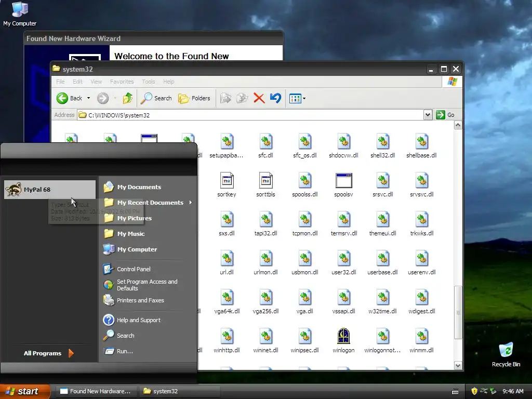This screenshot has height=399, width=532.
Task: Open the Tools menu
Action: pos(148,82)
